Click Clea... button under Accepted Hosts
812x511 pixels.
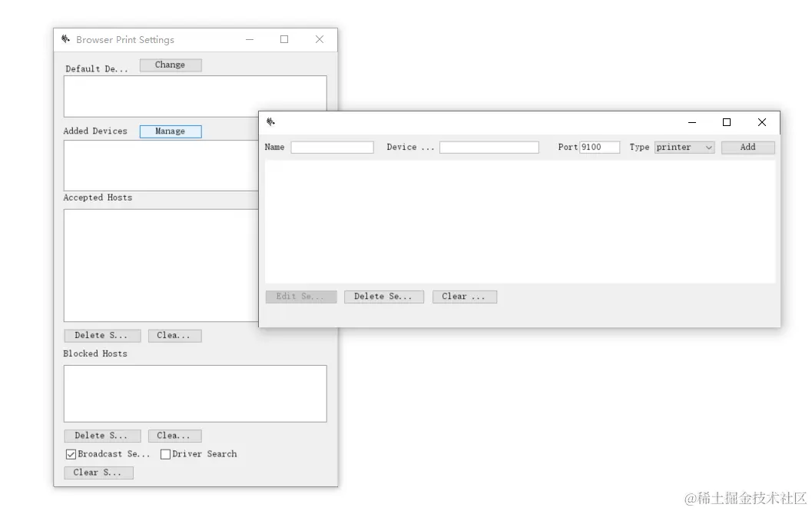[174, 335]
